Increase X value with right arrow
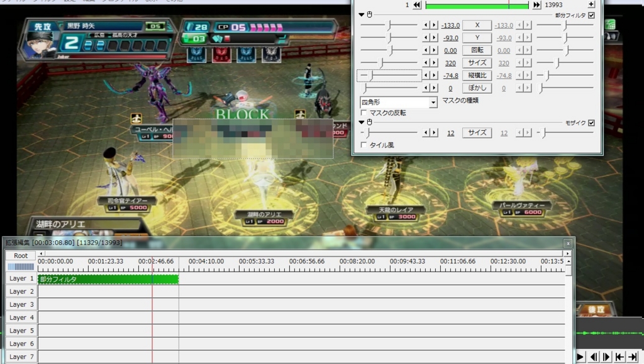 [434, 25]
